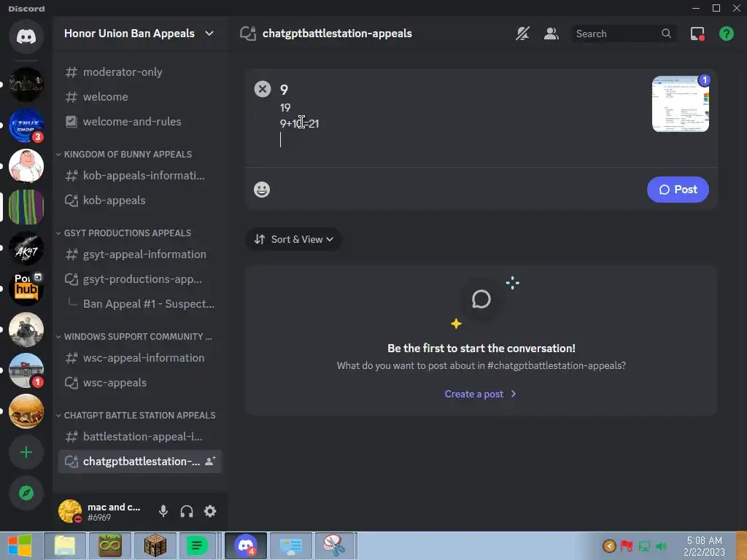Open the city skyline server icon
Screen dimensions: 747x560
(26, 85)
